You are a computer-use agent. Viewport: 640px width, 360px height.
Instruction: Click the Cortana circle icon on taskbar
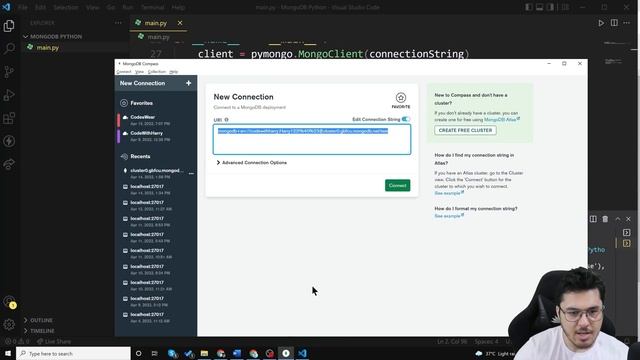click(138, 353)
